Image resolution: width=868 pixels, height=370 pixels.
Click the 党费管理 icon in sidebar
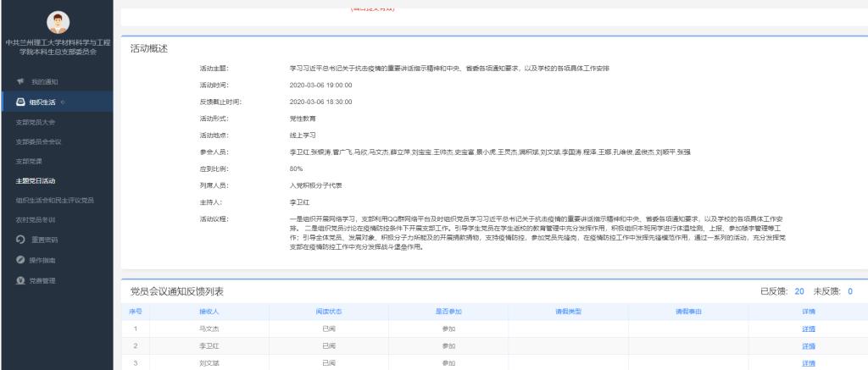(19, 281)
